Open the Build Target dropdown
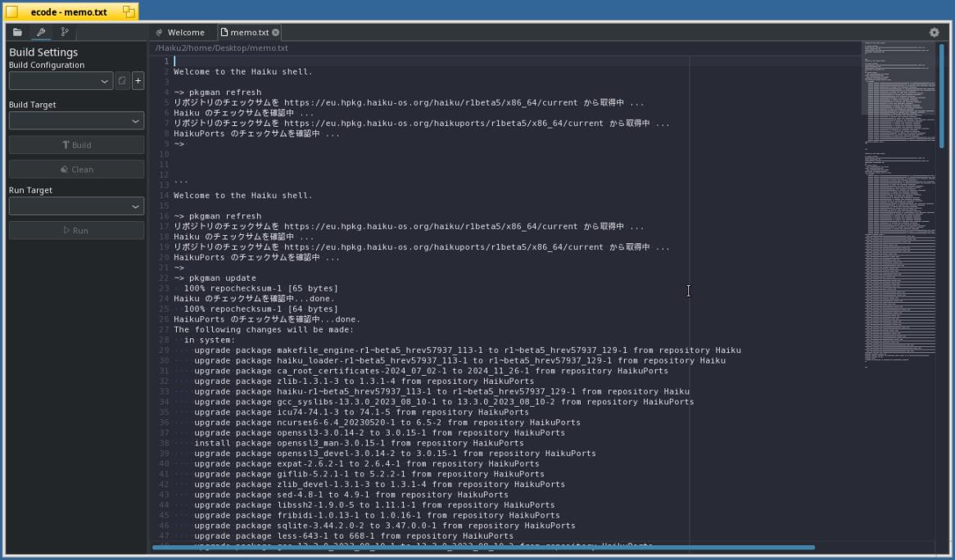 click(76, 120)
